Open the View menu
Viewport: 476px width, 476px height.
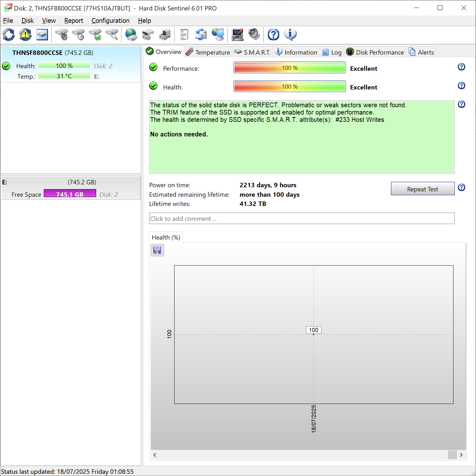49,21
